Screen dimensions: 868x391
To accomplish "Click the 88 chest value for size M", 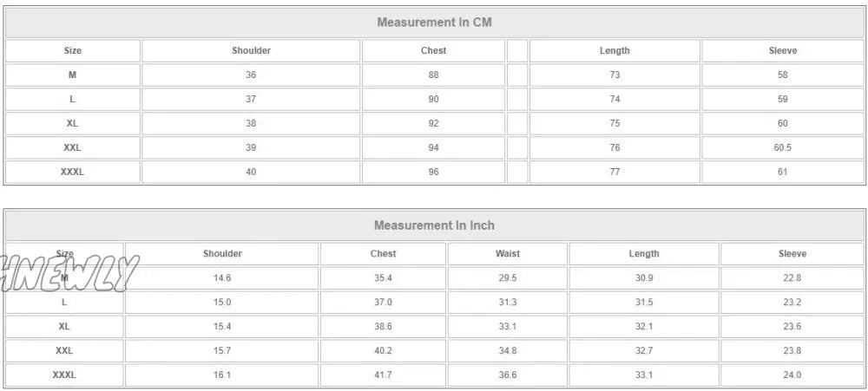I will point(433,75).
